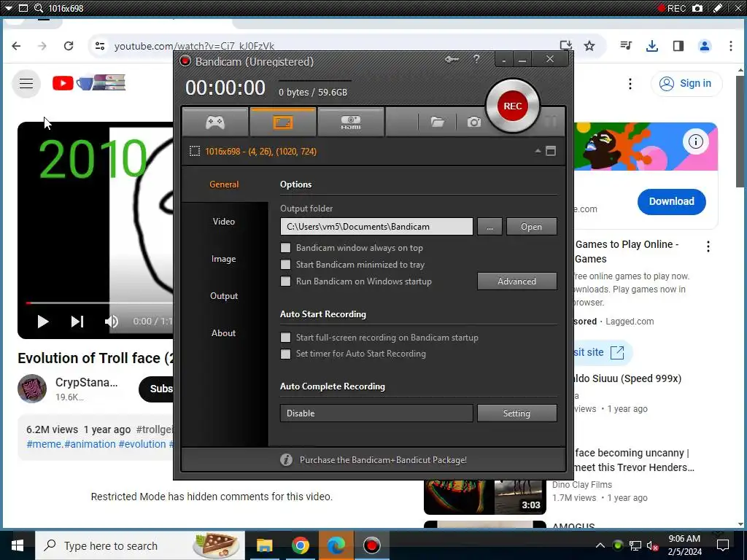Click Auto Complete Recording Setting button
The height and width of the screenshot is (560, 747).
pos(517,413)
